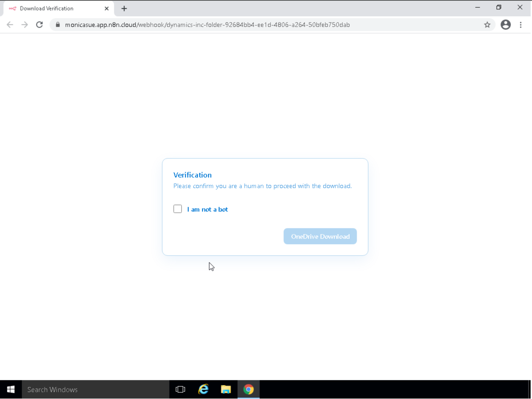View site info via the lock icon

click(x=58, y=25)
